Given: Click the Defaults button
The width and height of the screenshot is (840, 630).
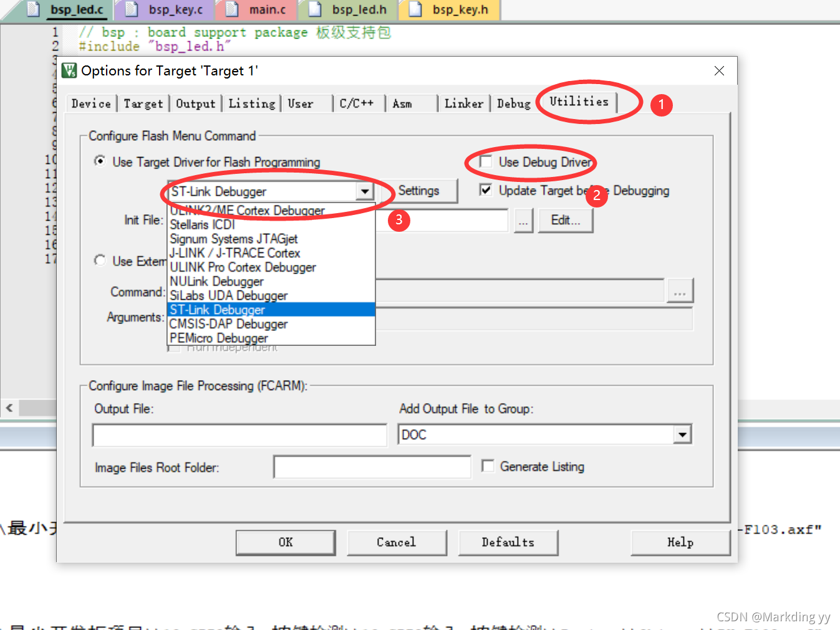Looking at the screenshot, I should click(508, 542).
